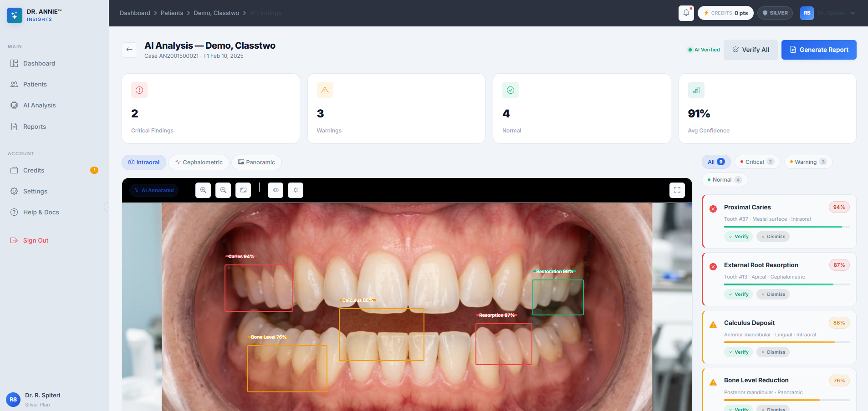Click the Silver plan badge

pyautogui.click(x=775, y=13)
